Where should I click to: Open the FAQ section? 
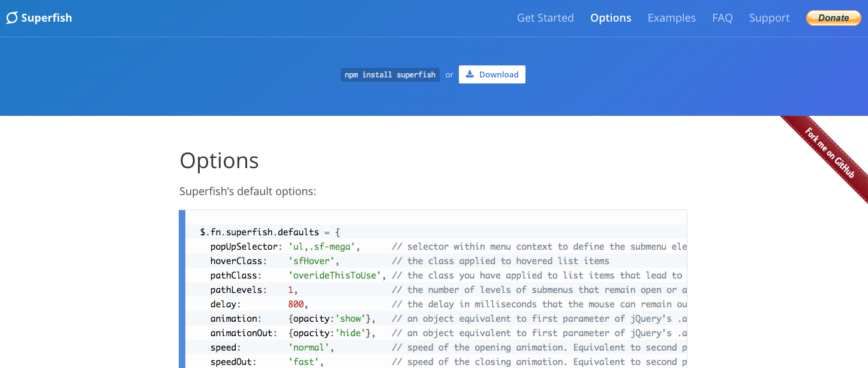point(722,18)
